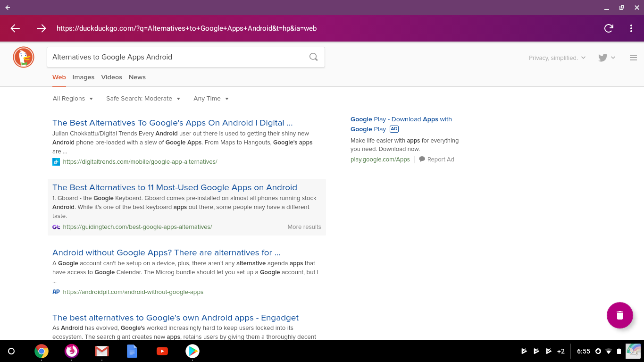Expand the +2 notifications indicator
This screenshot has height=362, width=644.
[561, 351]
